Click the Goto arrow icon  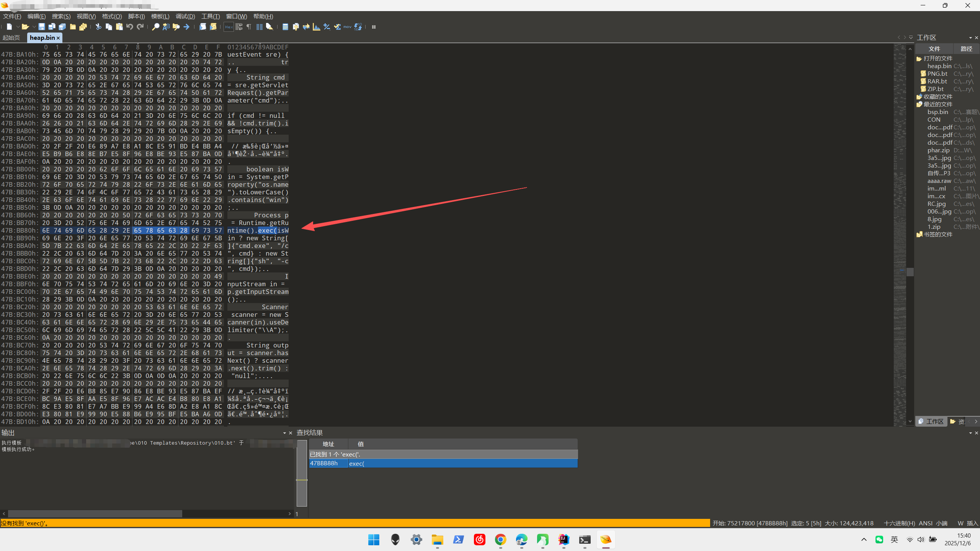pyautogui.click(x=186, y=27)
